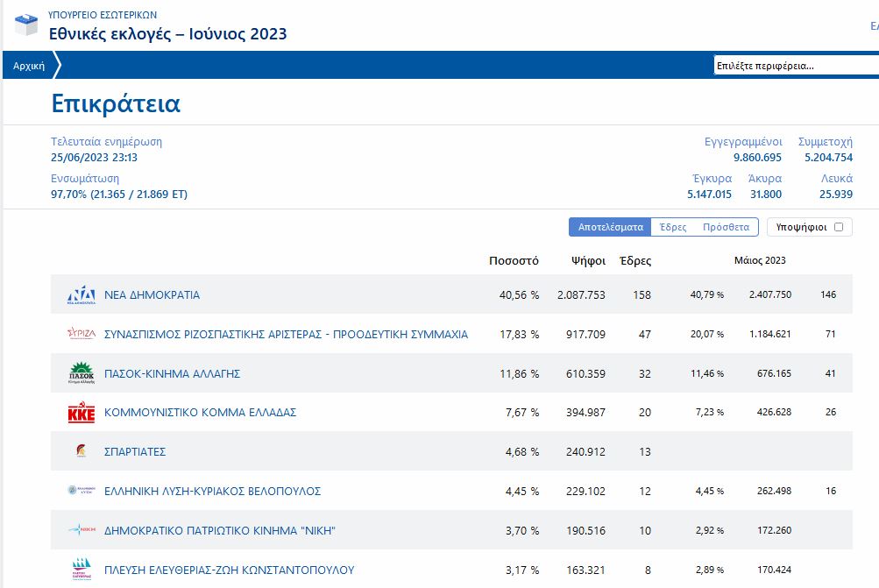The image size is (879, 588).
Task: Open the ΝΕΑ ΔΗΜΟΚΡΑΤΙΑ party link
Action: [x=152, y=295]
